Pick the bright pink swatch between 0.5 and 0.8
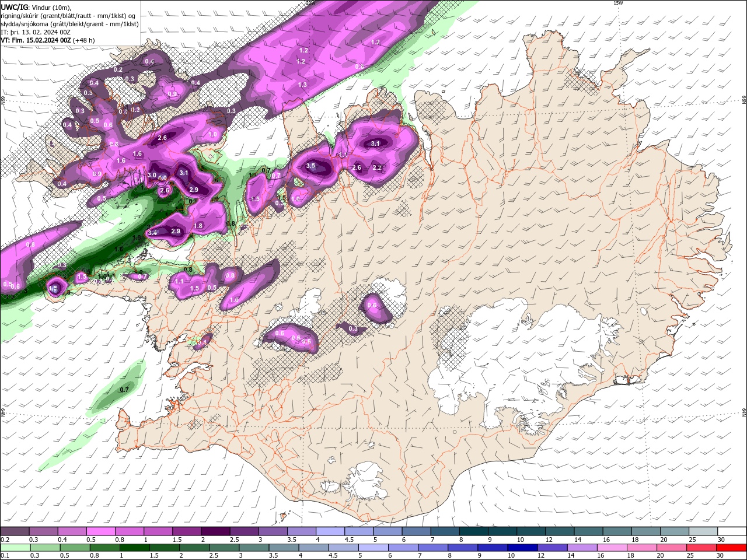747x560 pixels. (x=100, y=531)
